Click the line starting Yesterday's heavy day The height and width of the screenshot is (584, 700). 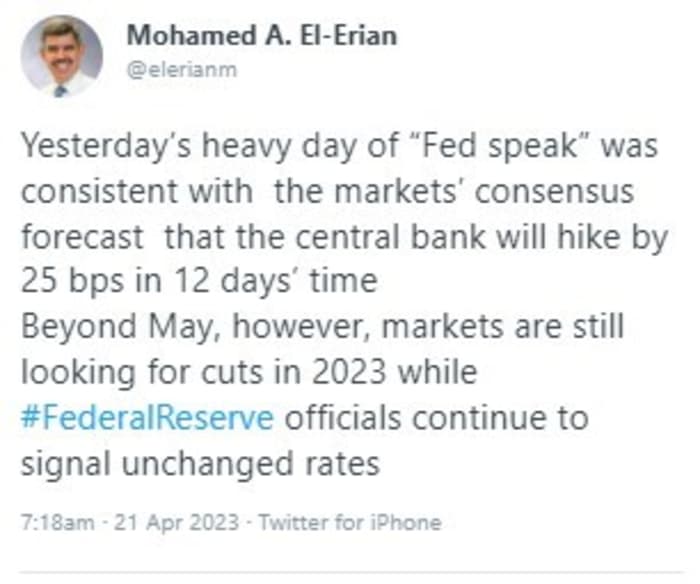tap(339, 146)
